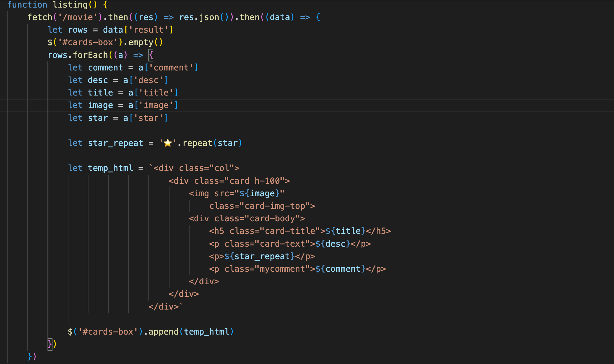Click the 'card-img-top' class value

275,206
